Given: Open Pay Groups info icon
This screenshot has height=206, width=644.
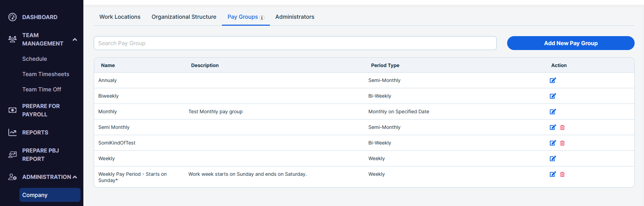Looking at the screenshot, I should [262, 18].
